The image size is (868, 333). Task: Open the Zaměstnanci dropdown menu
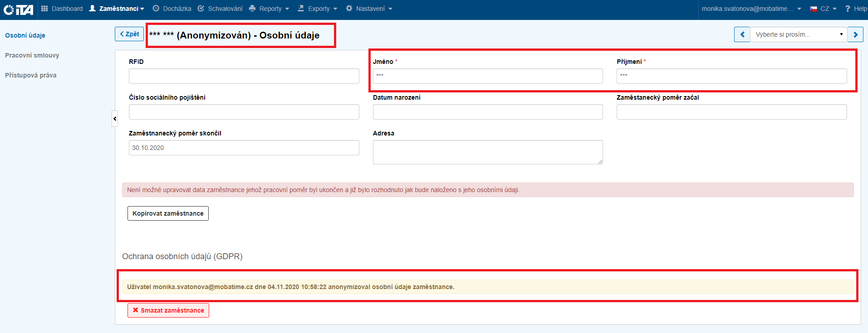117,9
